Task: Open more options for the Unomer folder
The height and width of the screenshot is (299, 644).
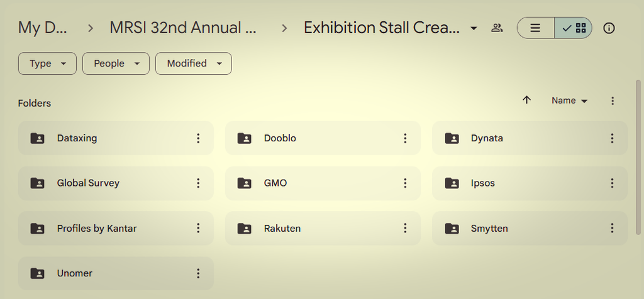Action: 198,273
